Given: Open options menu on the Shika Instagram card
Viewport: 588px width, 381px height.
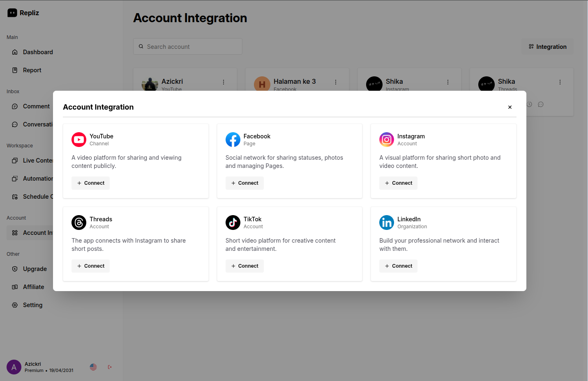Looking at the screenshot, I should click(x=447, y=82).
